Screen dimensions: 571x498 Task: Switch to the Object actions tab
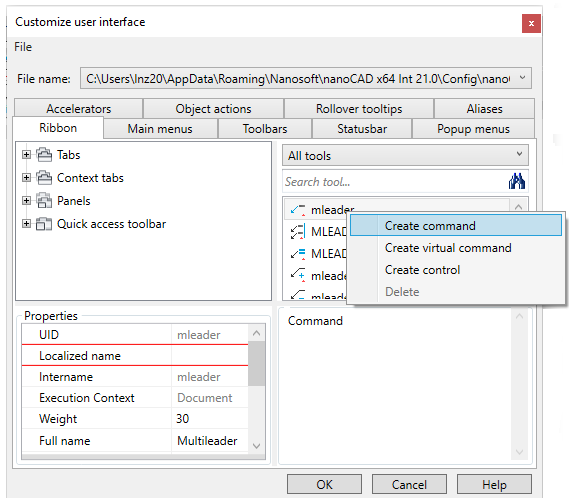point(213,108)
